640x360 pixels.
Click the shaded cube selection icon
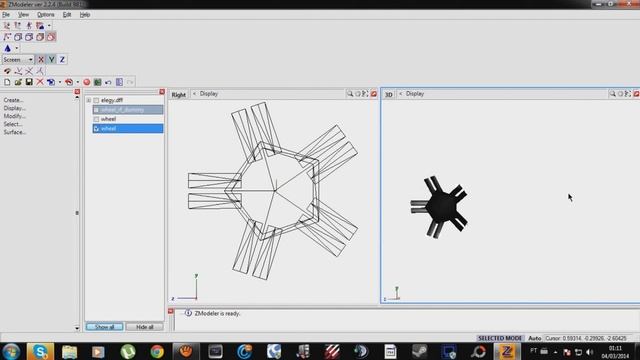(x=40, y=37)
